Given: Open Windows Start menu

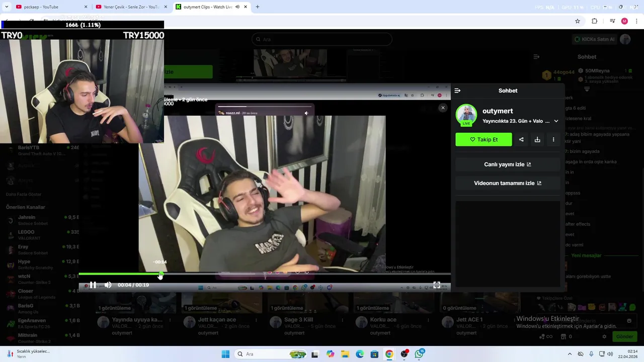Looking at the screenshot, I should click(x=225, y=354).
